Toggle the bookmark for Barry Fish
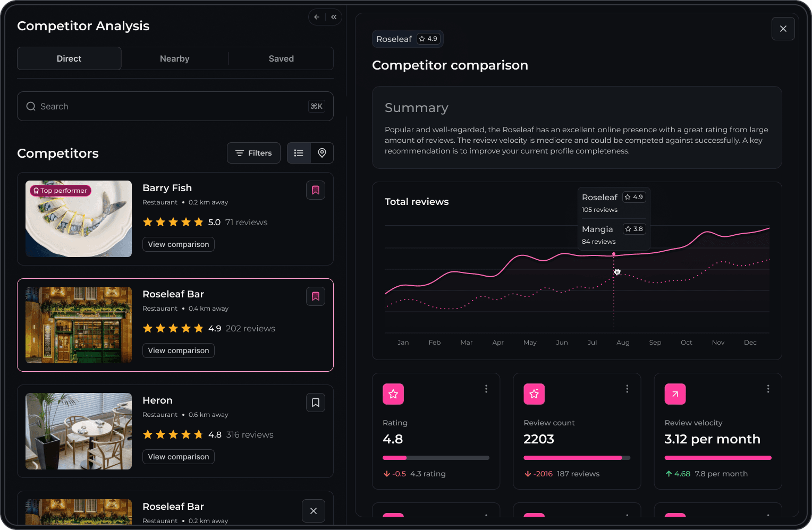The height and width of the screenshot is (530, 812). click(316, 190)
